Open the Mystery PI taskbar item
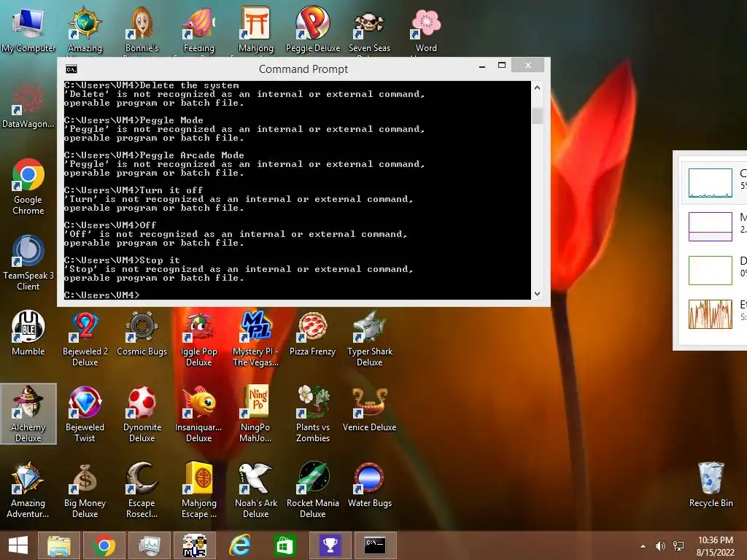This screenshot has height=560, width=747. (194, 545)
